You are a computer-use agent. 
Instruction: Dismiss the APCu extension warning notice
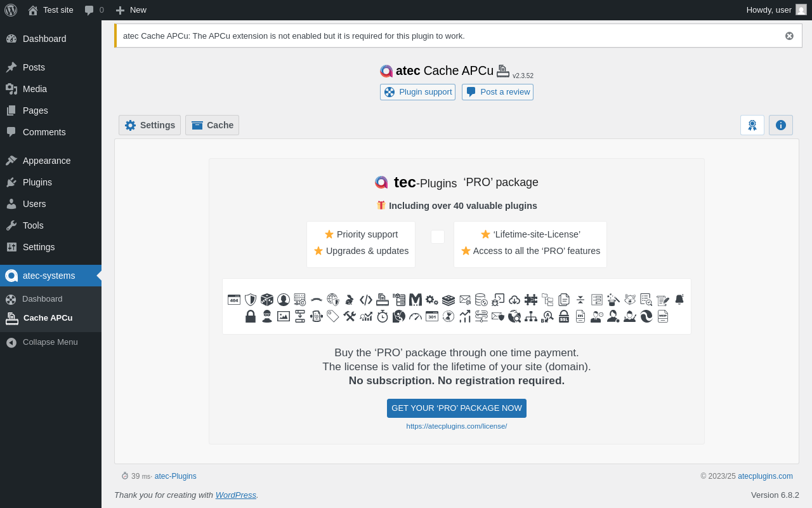pos(789,36)
